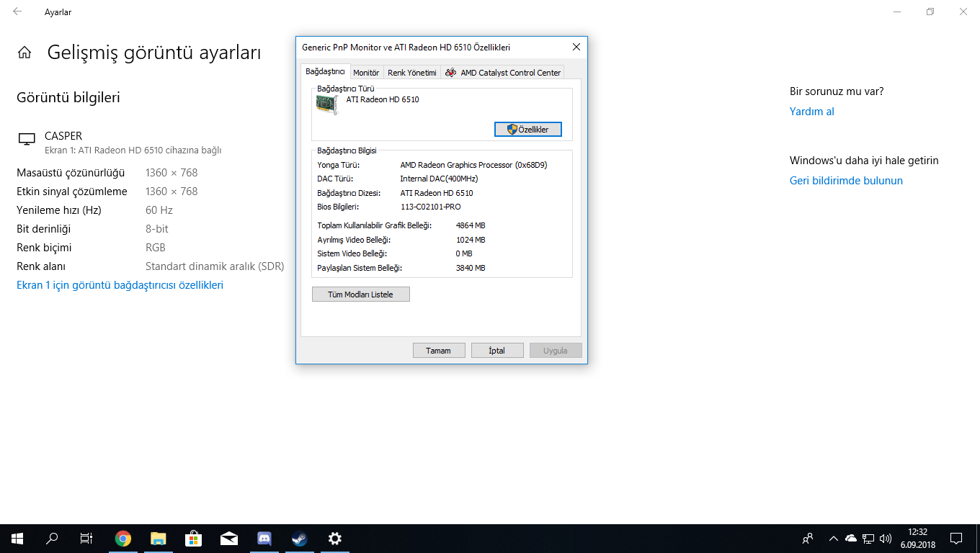The width and height of the screenshot is (980, 553).
Task: Open File Explorer in the taskbar
Action: pos(159,538)
